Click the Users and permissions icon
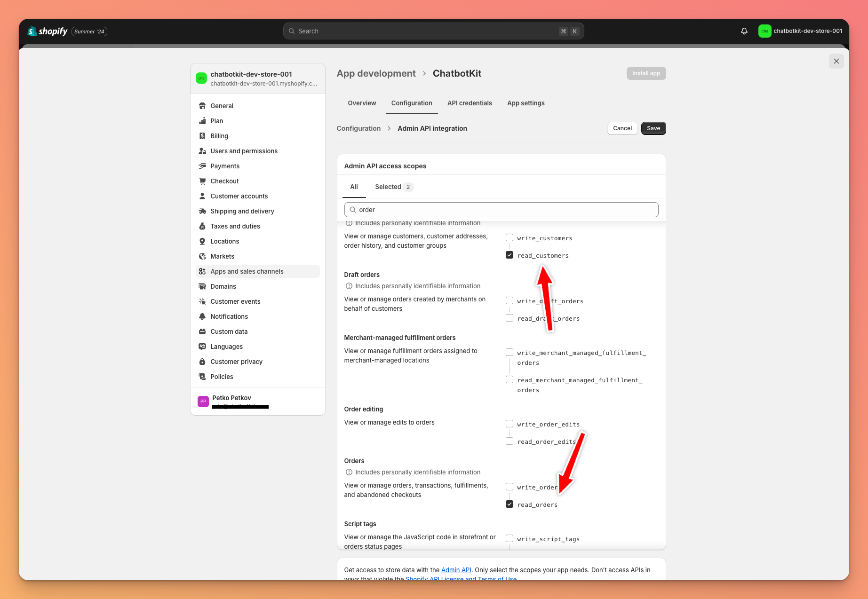The height and width of the screenshot is (599, 868). click(202, 151)
